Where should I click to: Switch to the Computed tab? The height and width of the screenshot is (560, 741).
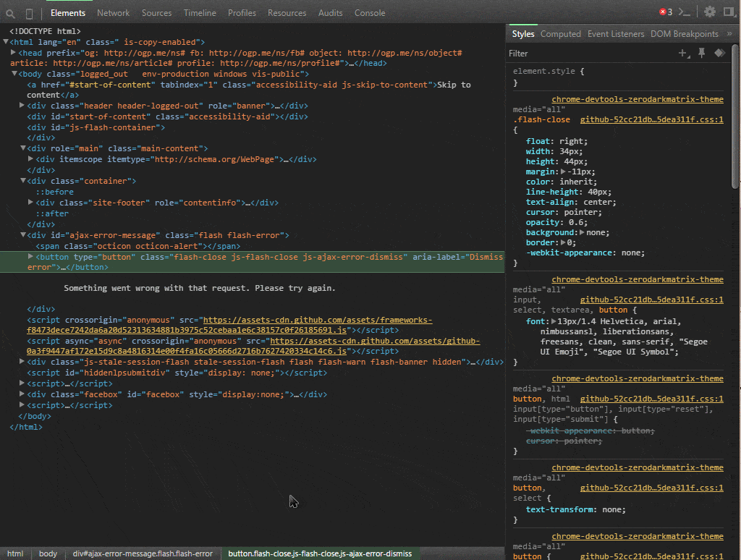pos(561,33)
